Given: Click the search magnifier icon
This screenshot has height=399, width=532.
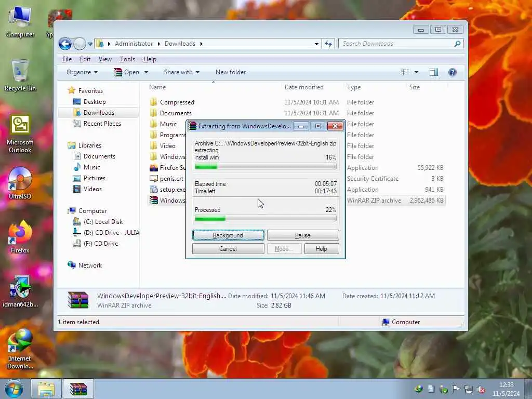Looking at the screenshot, I should 457,44.
